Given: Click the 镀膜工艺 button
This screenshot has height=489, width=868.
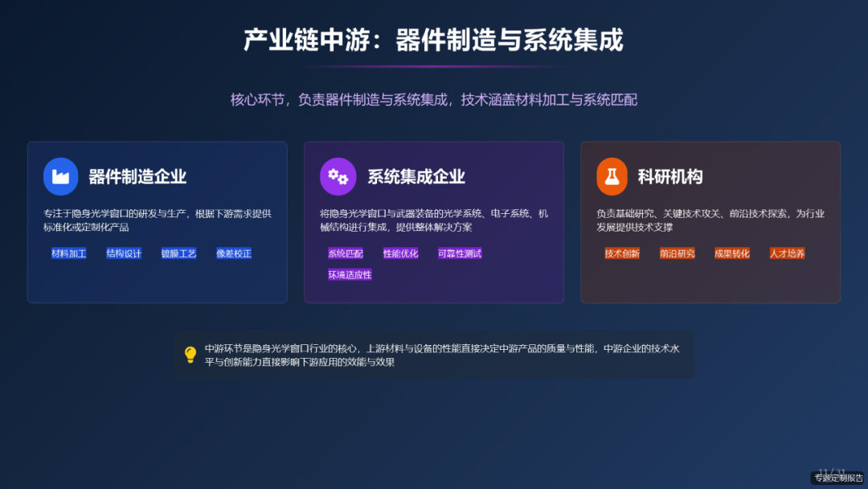Looking at the screenshot, I should (178, 253).
